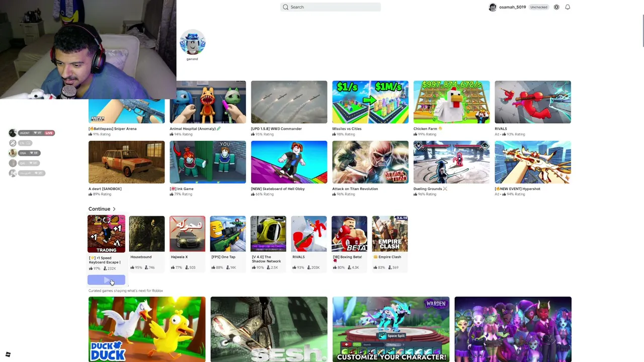644x362 pixels.
Task: Open [FPS] One Tap thumbnail
Action: (x=228, y=234)
